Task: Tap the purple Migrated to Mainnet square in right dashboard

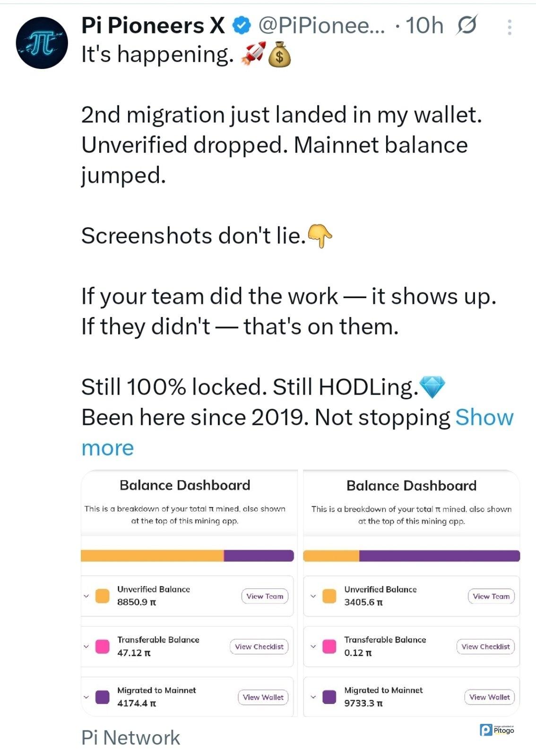Action: [x=329, y=697]
